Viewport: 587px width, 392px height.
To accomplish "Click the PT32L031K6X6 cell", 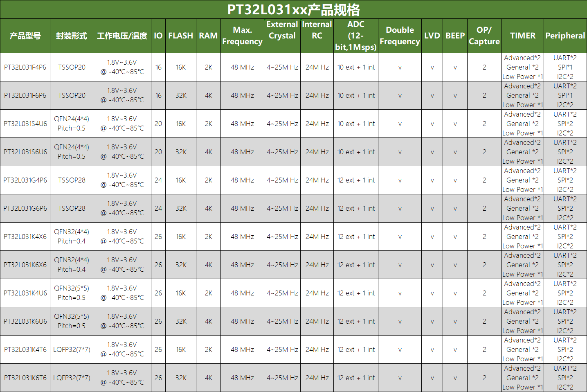I will tap(25, 265).
